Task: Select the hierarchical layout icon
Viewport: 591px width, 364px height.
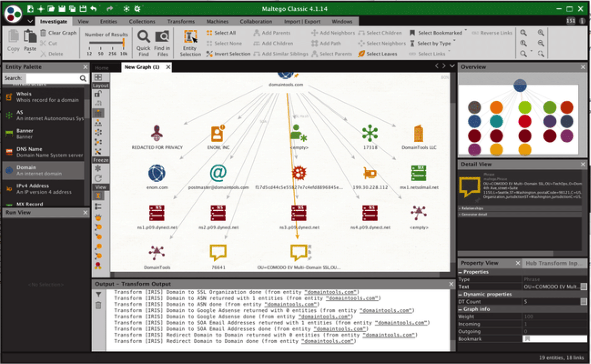Action: [x=98, y=123]
